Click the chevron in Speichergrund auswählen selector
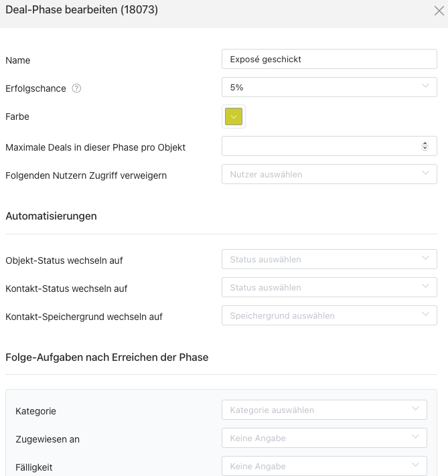 [x=425, y=315]
